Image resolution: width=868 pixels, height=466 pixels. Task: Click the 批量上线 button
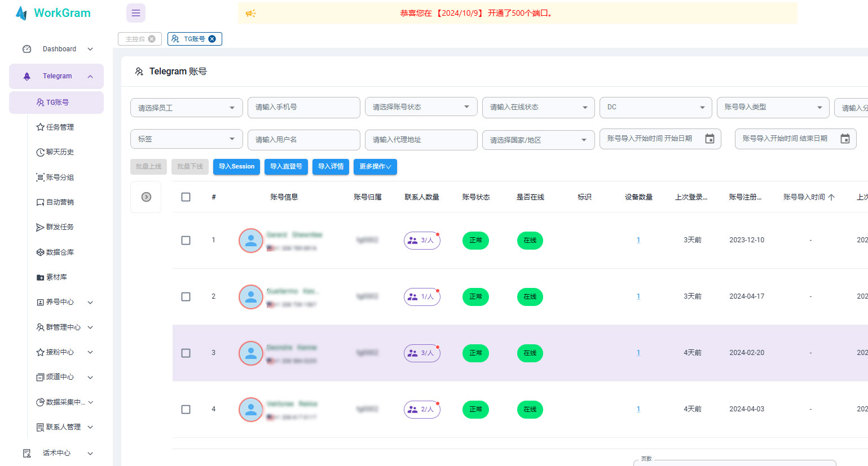tap(148, 167)
